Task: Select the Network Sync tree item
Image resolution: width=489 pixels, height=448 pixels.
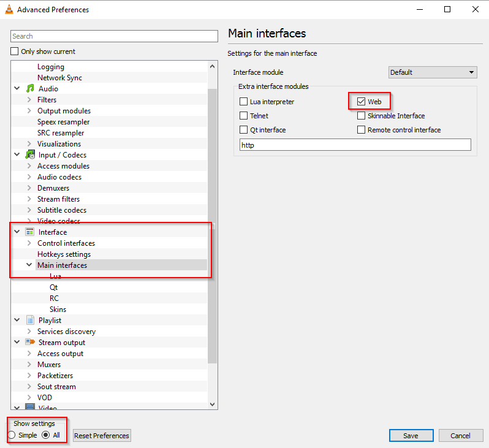Action: point(59,78)
